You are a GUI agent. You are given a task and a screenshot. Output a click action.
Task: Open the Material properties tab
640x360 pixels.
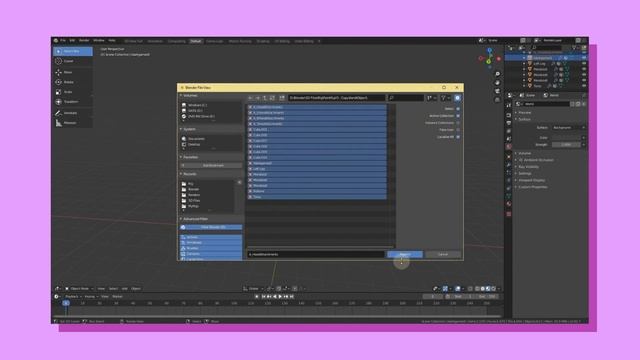[509, 204]
